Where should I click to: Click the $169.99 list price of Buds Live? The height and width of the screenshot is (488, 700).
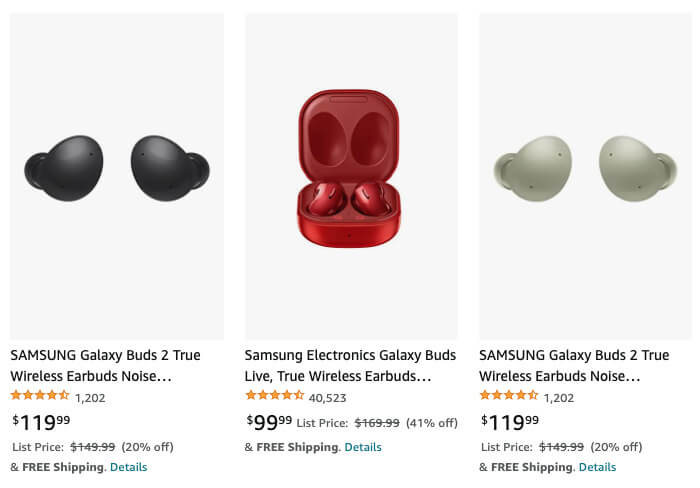pos(377,423)
